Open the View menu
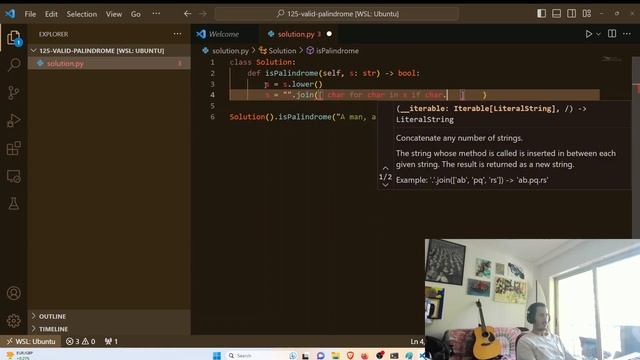The image size is (640, 360). [114, 14]
